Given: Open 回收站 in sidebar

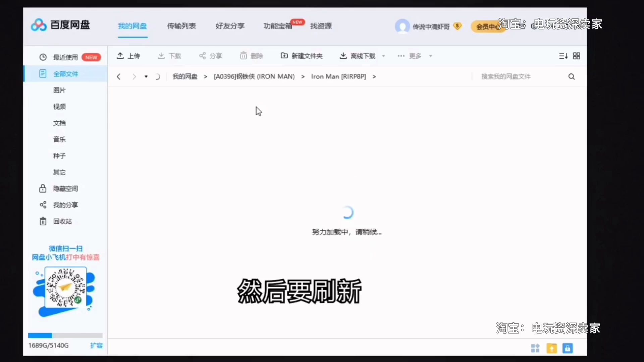Looking at the screenshot, I should click(x=62, y=221).
